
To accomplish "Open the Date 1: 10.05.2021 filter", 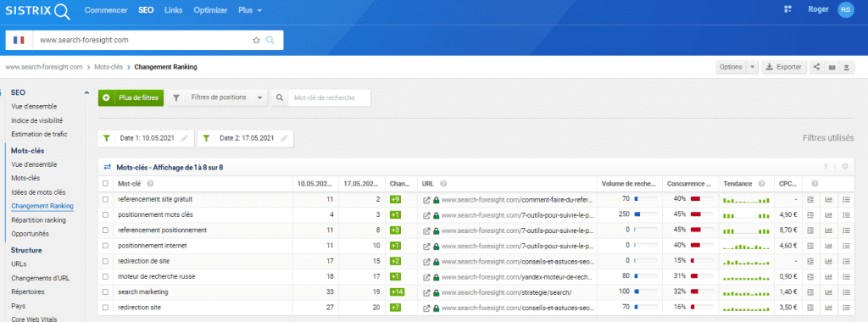I will click(146, 139).
